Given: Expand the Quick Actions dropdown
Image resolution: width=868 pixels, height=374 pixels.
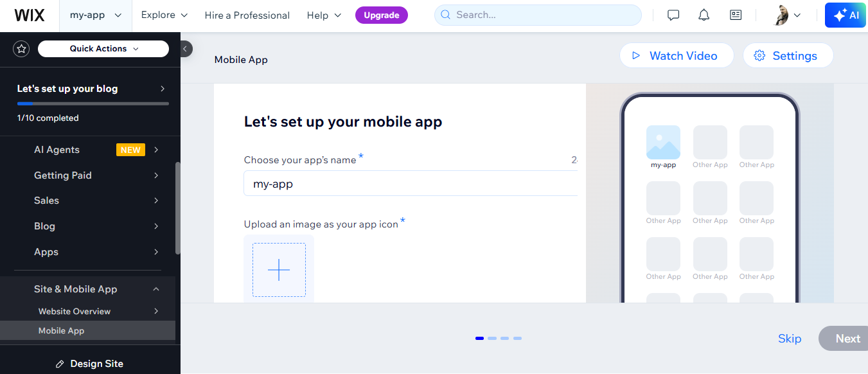Looking at the screenshot, I should pos(103,49).
